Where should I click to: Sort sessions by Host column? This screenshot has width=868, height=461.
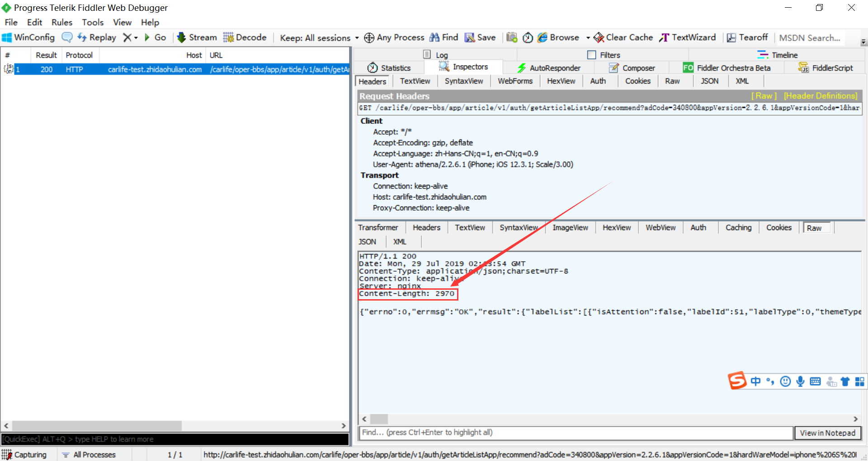(x=153, y=55)
